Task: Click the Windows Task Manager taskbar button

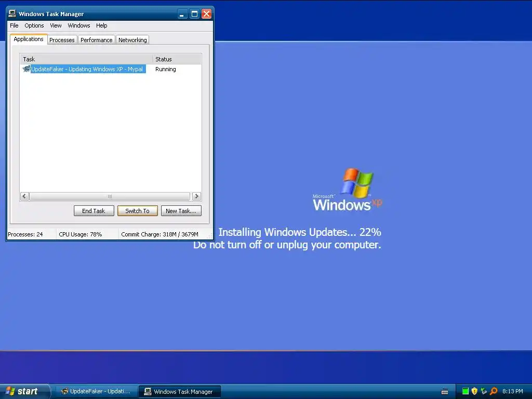Action: pos(179,392)
